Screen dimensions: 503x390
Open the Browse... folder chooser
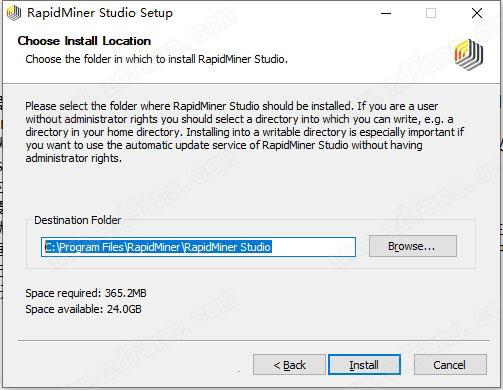[413, 246]
